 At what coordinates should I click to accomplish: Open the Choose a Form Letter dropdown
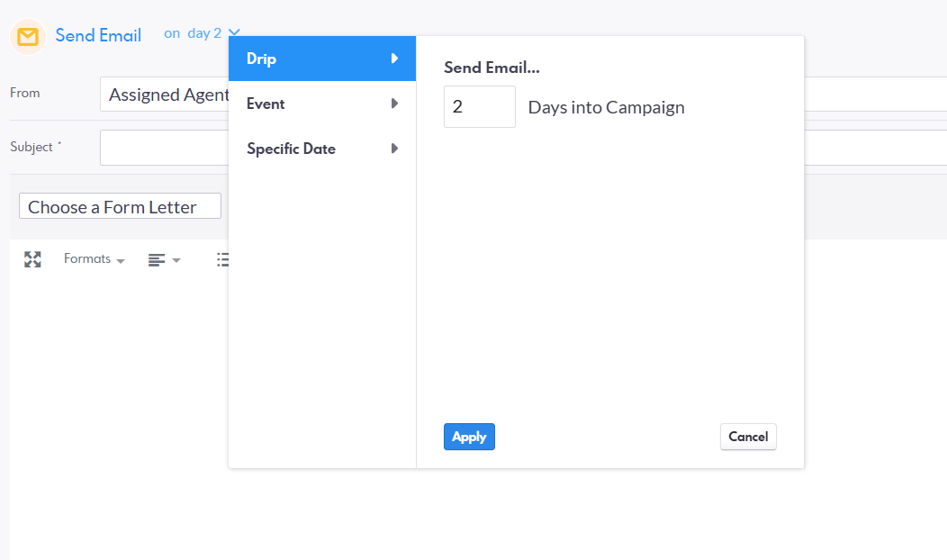coord(120,206)
